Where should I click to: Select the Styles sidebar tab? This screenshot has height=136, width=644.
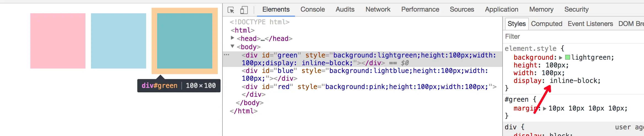coord(517,24)
